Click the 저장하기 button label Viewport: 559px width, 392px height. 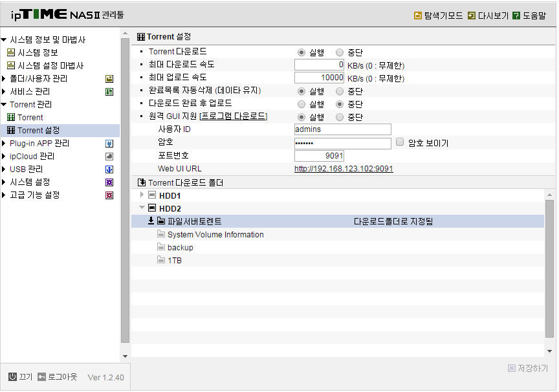532,368
